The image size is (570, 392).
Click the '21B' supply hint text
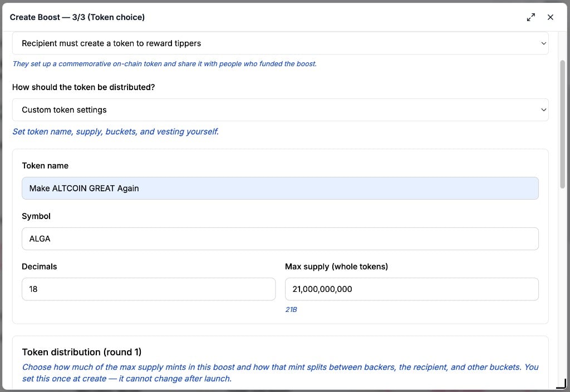291,310
